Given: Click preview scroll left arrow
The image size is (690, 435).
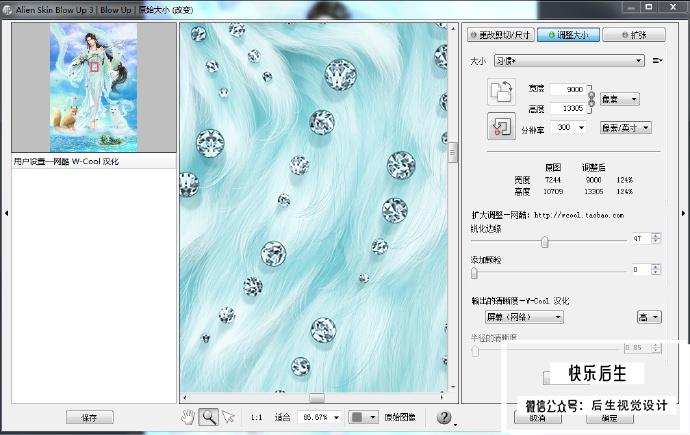Looking at the screenshot, I should [x=184, y=397].
